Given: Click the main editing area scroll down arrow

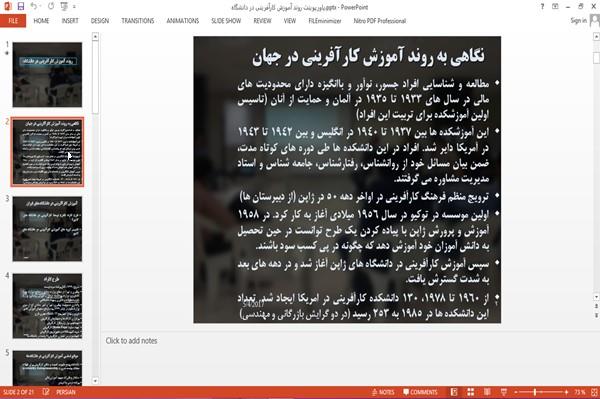Looking at the screenshot, I should point(596,297).
